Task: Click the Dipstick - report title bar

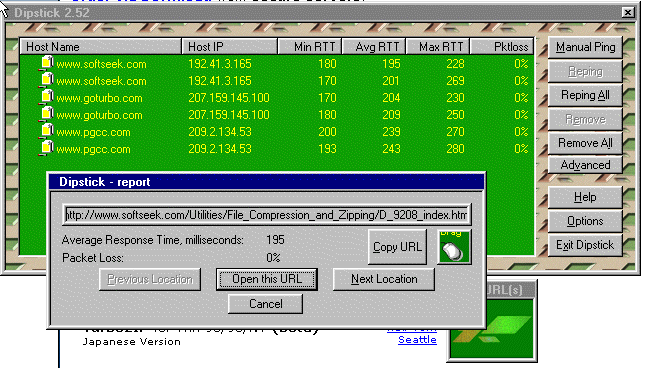Action: [266, 182]
